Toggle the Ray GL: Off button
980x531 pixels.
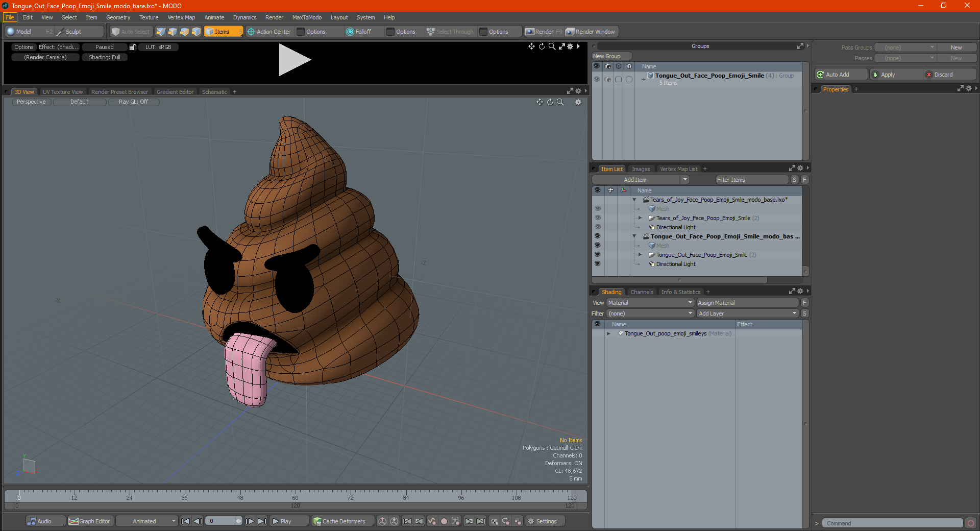[134, 102]
